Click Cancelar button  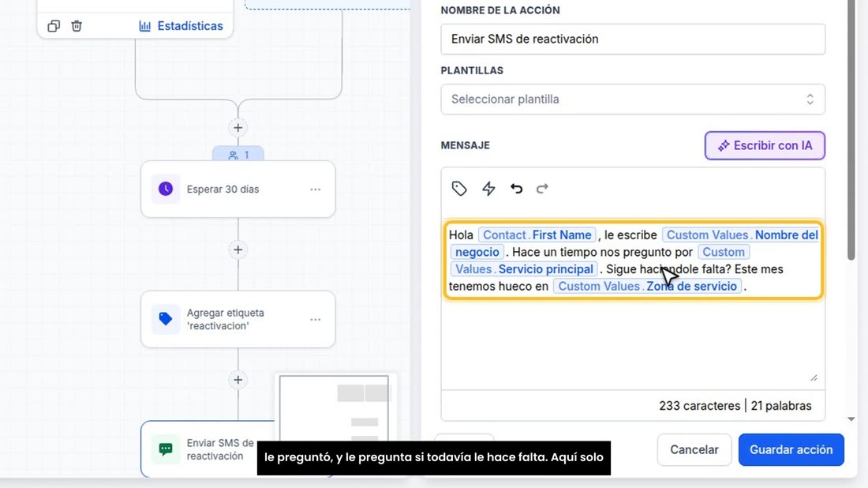pyautogui.click(x=694, y=450)
